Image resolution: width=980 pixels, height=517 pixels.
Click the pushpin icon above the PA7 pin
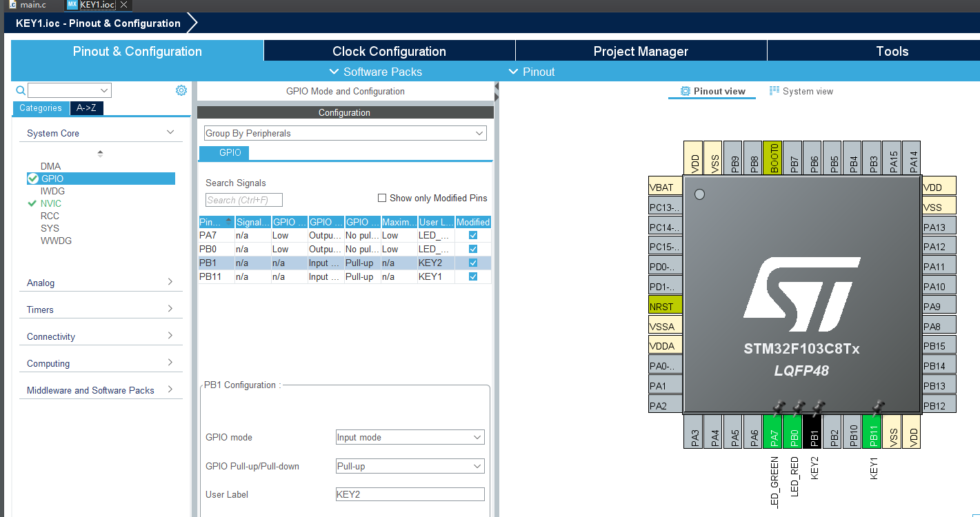779,409
